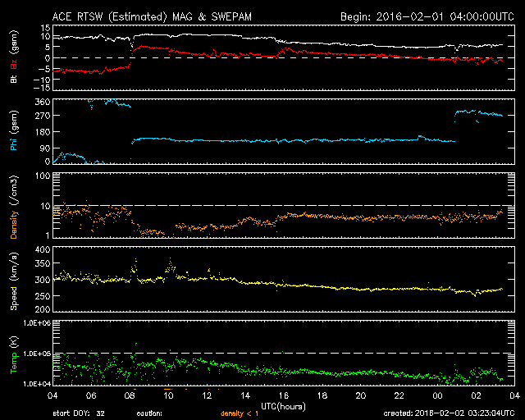This screenshot has height=420, width=525.
Task: Click the "90" tick on Phi axis
Action: tap(45, 148)
